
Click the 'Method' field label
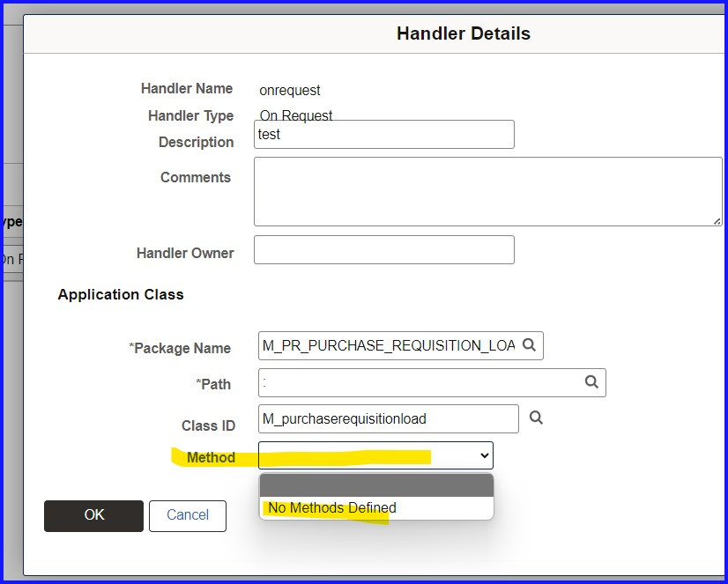211,457
